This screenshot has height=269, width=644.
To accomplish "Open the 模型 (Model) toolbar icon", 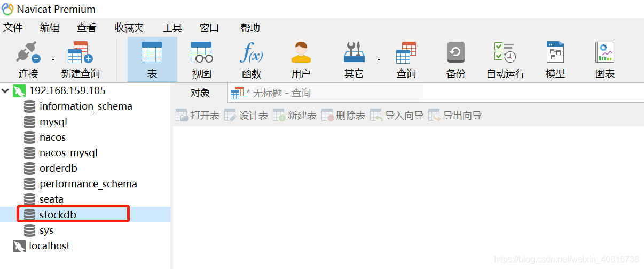I will click(555, 53).
